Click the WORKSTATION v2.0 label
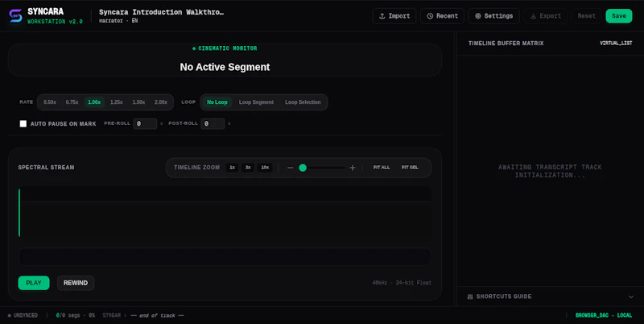The width and height of the screenshot is (644, 324). (x=55, y=22)
